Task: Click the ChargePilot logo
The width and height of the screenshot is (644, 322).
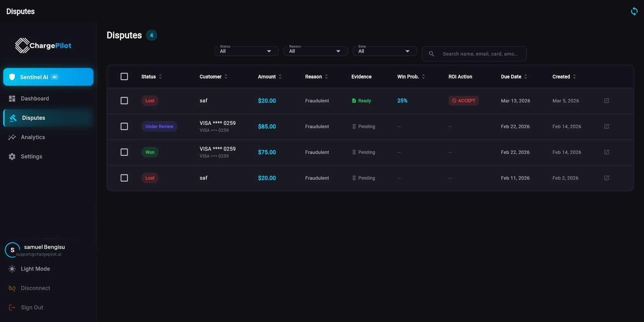Action: point(43,45)
